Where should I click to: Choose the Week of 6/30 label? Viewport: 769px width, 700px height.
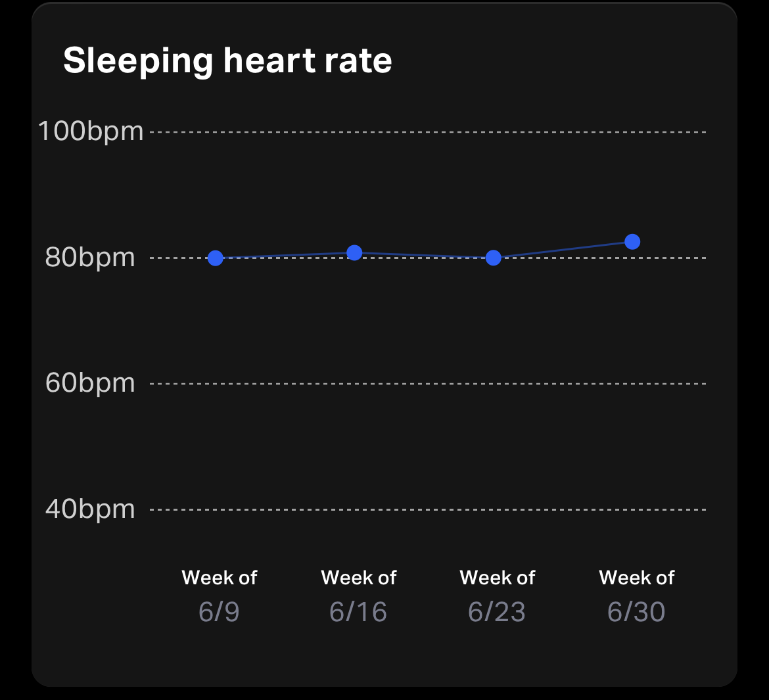click(636, 595)
